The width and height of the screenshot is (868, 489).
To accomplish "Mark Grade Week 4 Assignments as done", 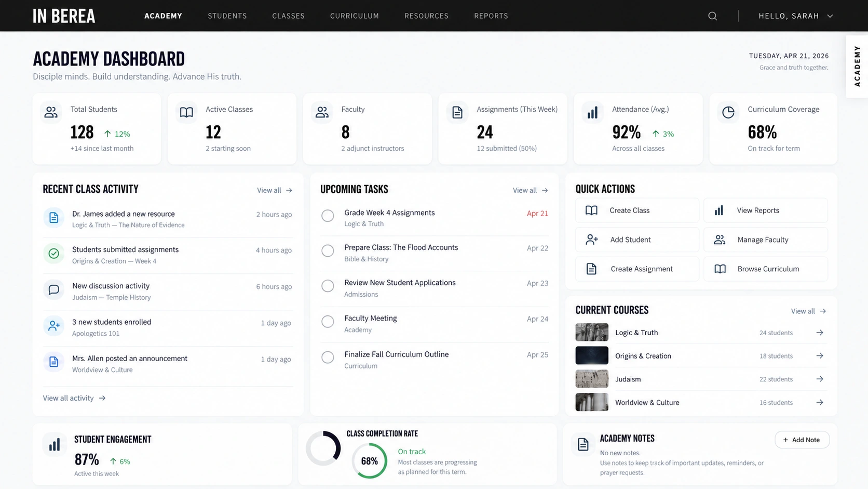I will (x=328, y=216).
